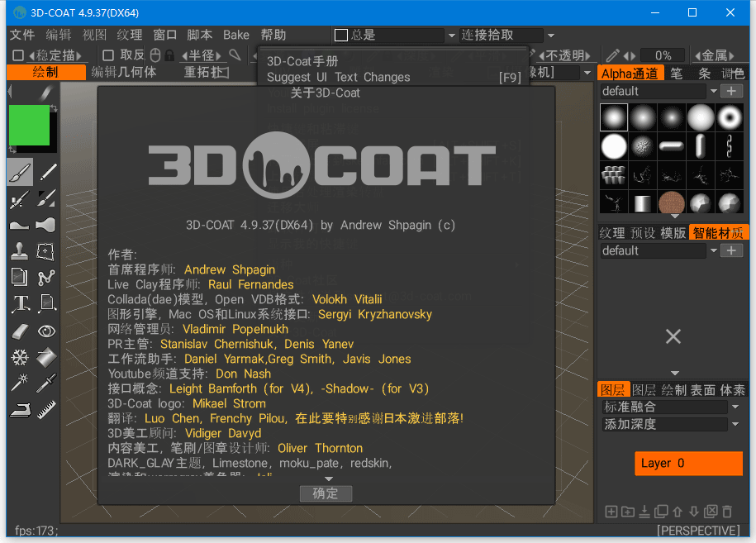Select the height/depth bump tool icon
The height and width of the screenshot is (543, 756).
pyautogui.click(x=20, y=225)
